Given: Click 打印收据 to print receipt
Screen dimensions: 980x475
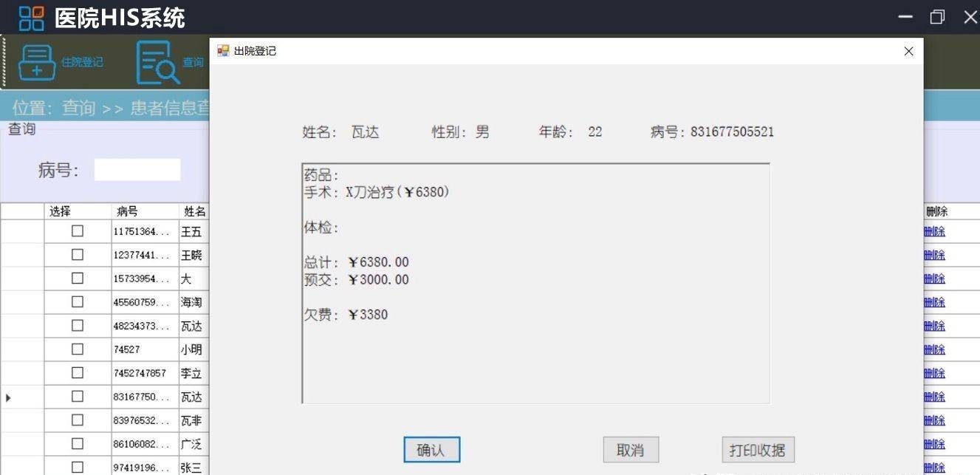Looking at the screenshot, I should pos(758,450).
